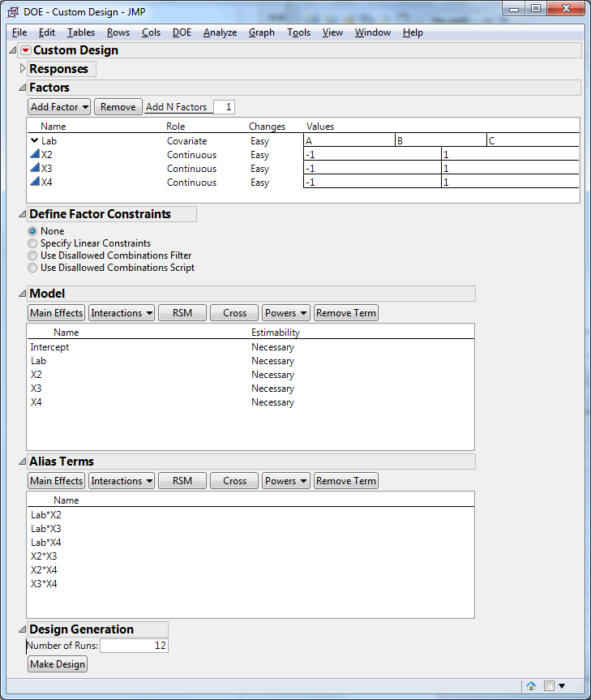This screenshot has height=700, width=591.
Task: Open the View menu
Action: (332, 32)
